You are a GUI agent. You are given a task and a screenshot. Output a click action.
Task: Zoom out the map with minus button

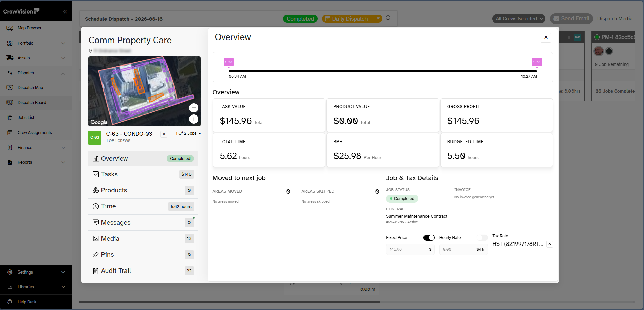click(x=194, y=108)
